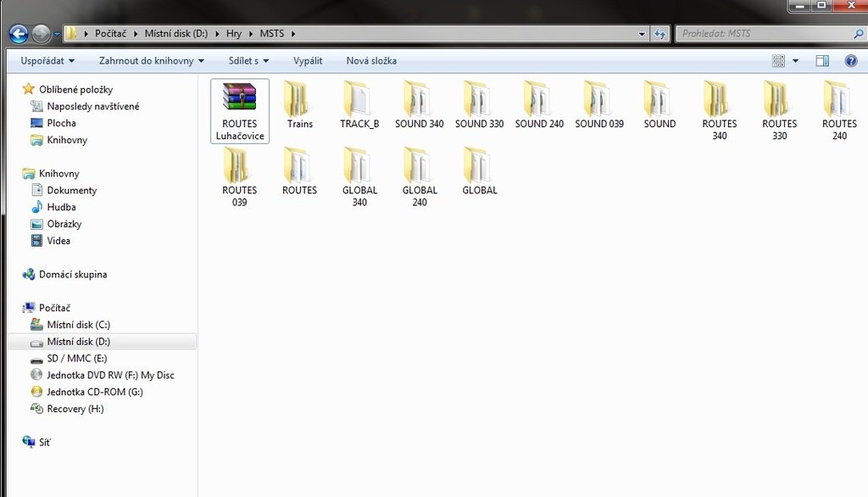Viewport: 868px width, 497px height.
Task: Click the Back navigation arrow
Action: pos(19,34)
